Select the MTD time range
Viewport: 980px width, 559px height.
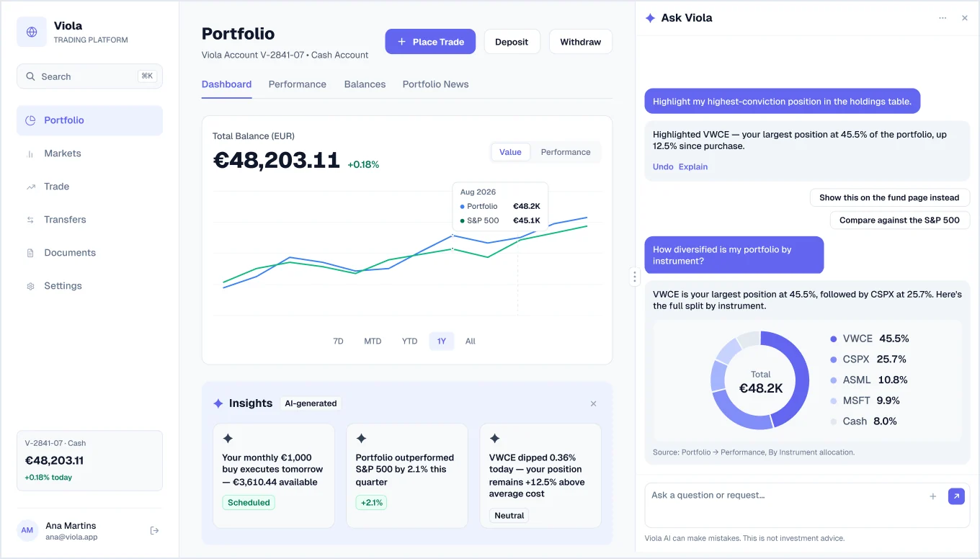point(373,341)
